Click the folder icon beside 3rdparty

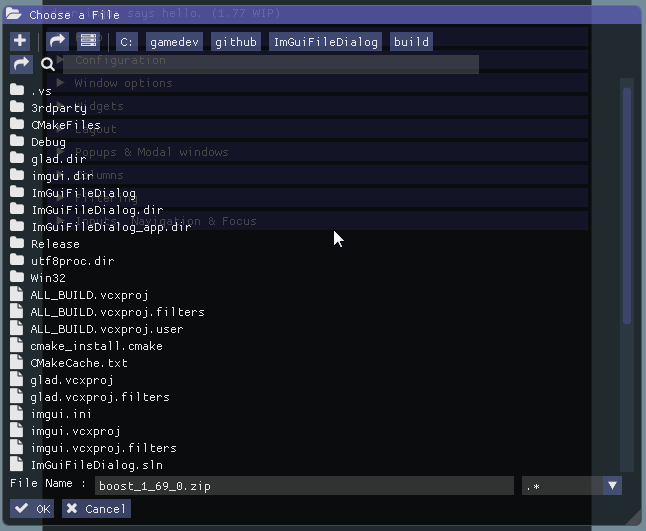click(x=17, y=107)
